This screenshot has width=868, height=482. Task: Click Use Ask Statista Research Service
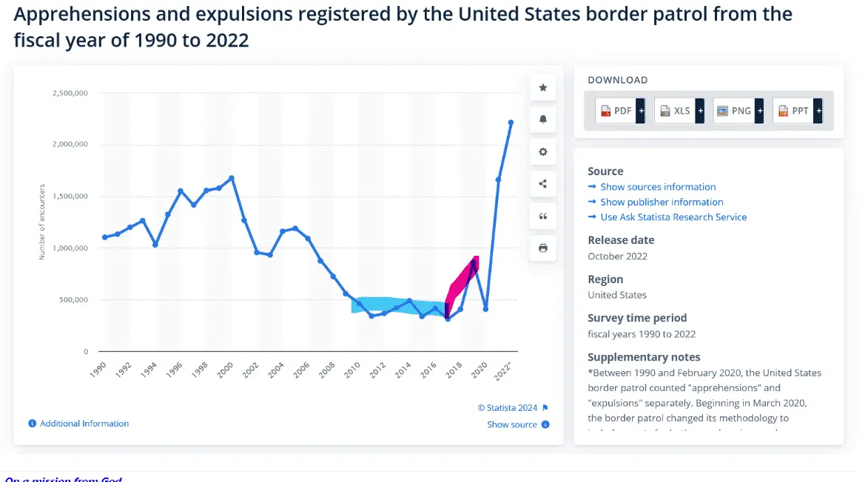(673, 217)
